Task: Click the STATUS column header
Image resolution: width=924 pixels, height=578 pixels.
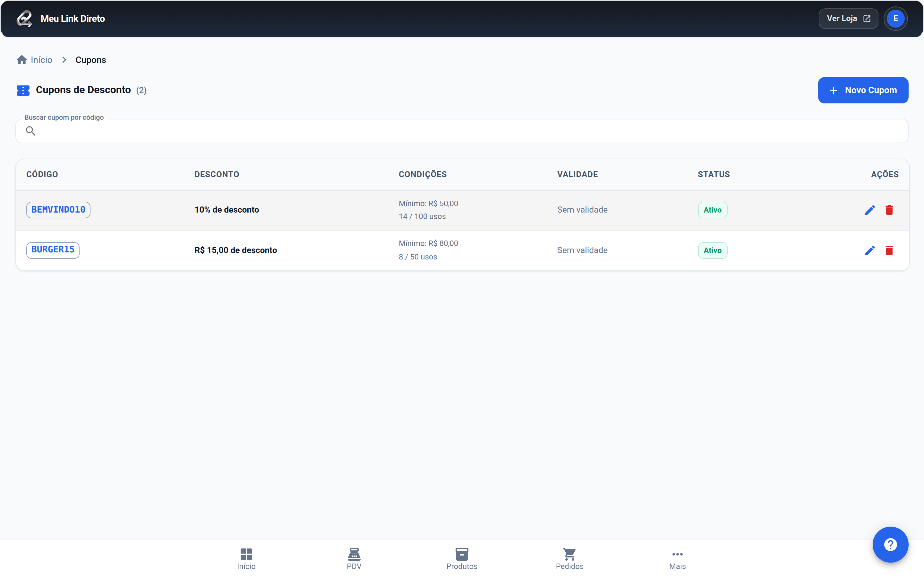Action: coord(714,174)
